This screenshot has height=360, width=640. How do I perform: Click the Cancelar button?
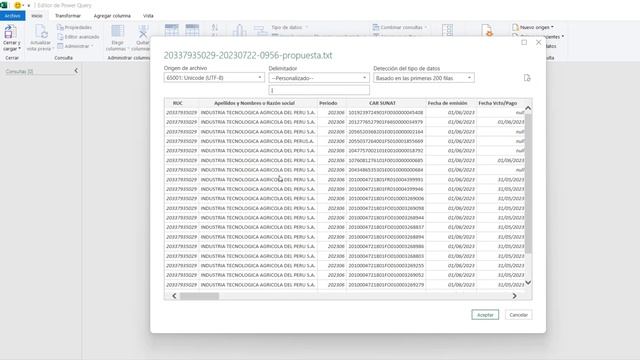(x=518, y=315)
